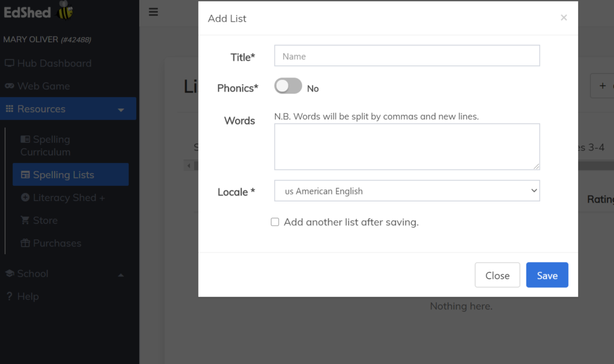The image size is (614, 364).
Task: Dismiss Add List dialog with X
Action: coord(563,18)
